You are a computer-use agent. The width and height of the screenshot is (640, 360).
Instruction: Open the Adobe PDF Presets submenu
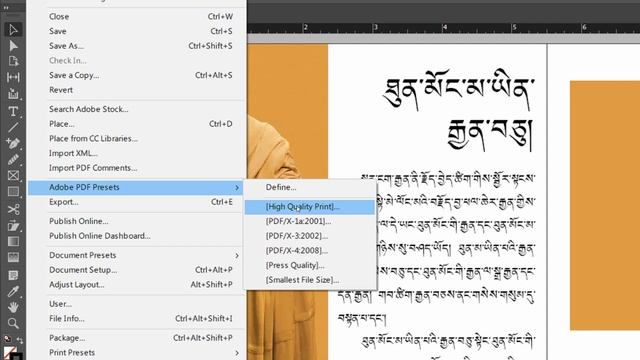136,187
